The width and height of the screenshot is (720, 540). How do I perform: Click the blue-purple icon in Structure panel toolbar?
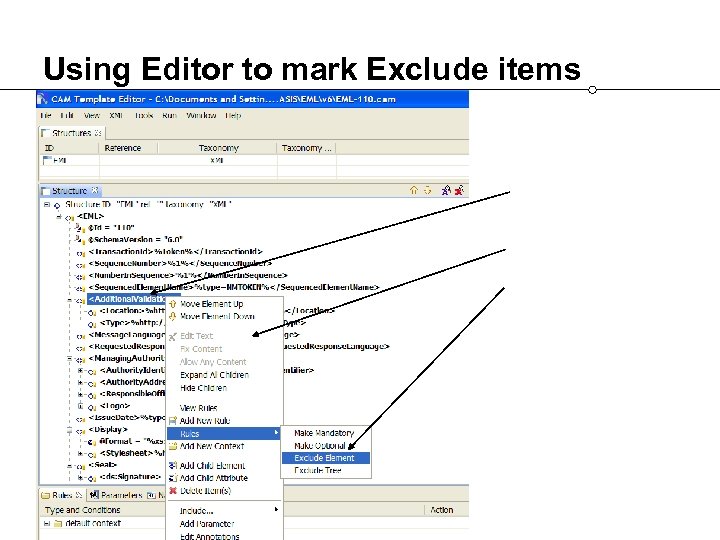pyautogui.click(x=446, y=190)
